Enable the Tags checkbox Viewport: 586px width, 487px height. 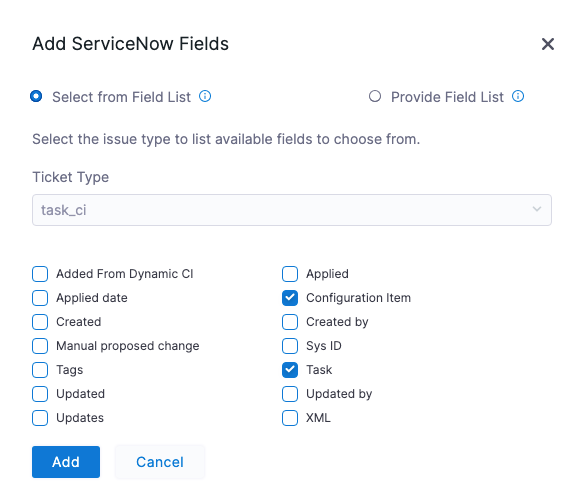[40, 370]
